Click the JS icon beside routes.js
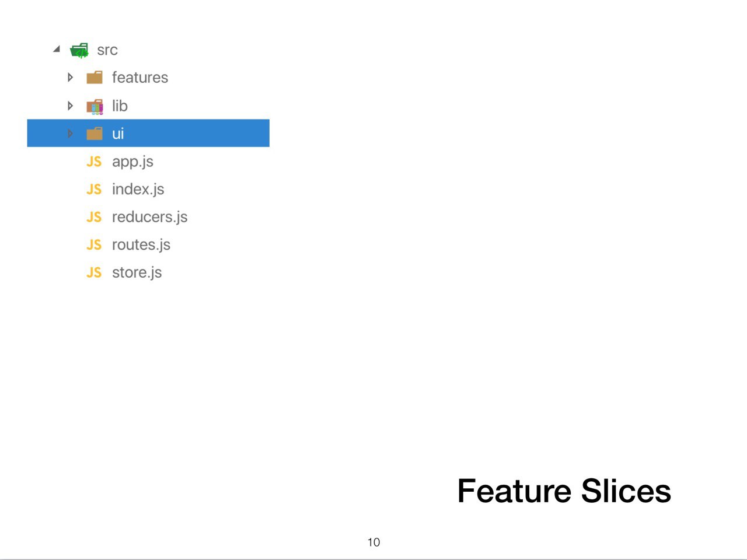 [x=94, y=244]
